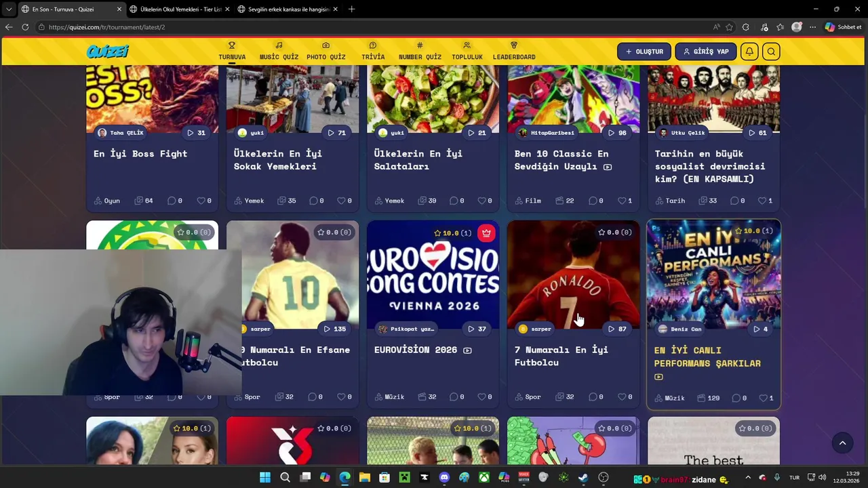This screenshot has height=488, width=868.
Task: Reload the page with the refresh icon
Action: point(25,27)
